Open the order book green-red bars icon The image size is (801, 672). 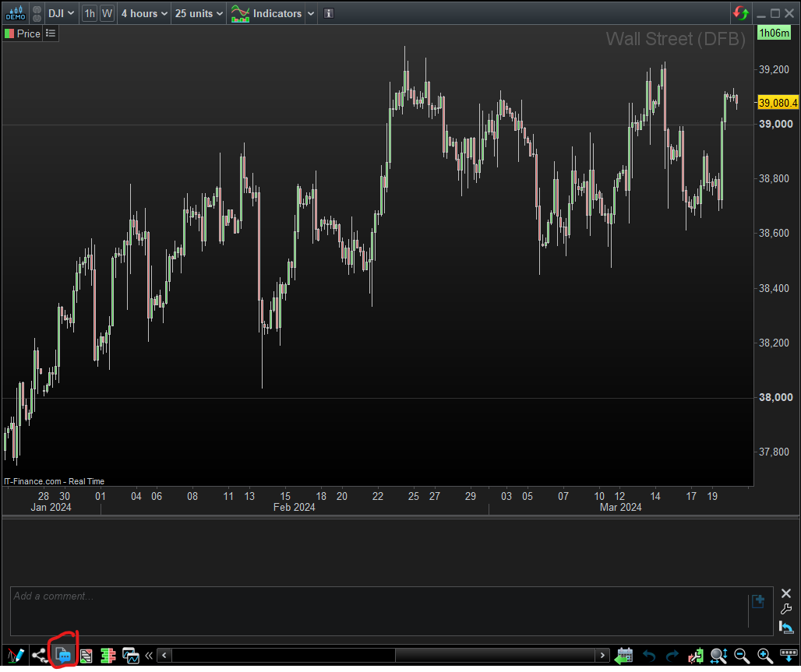click(108, 656)
